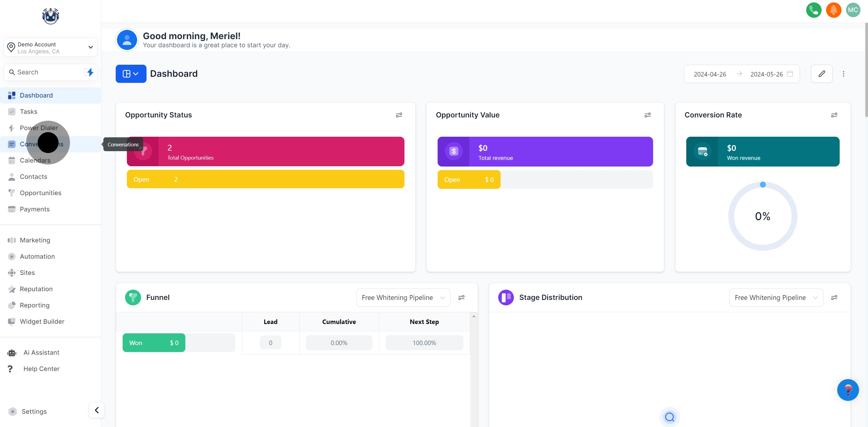Click the lightning quick-actions icon in search
868x427 pixels.
point(90,72)
